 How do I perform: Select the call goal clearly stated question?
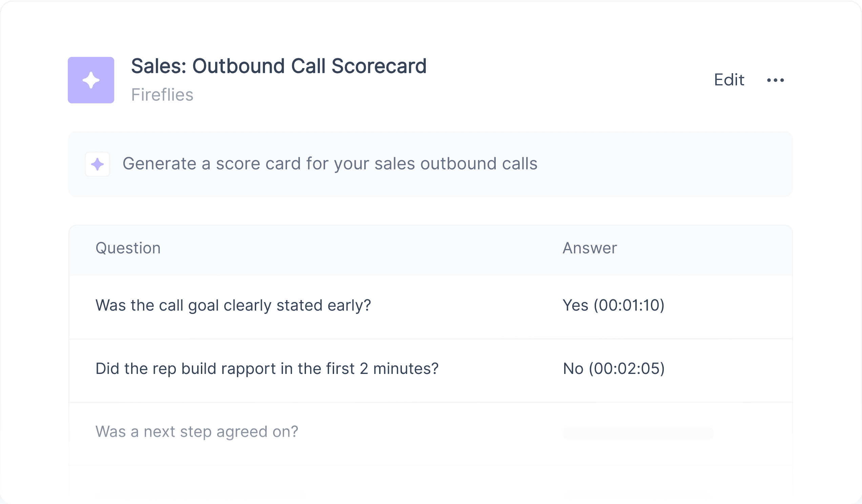(x=233, y=305)
